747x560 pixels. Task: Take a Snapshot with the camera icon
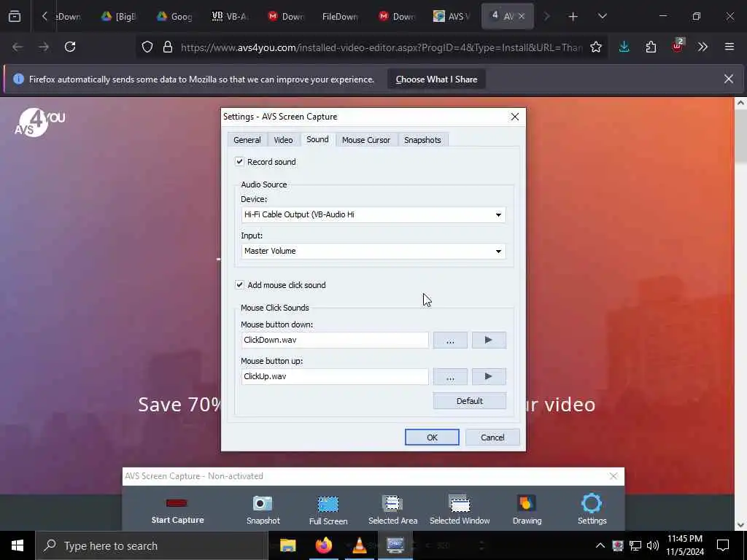(x=263, y=503)
